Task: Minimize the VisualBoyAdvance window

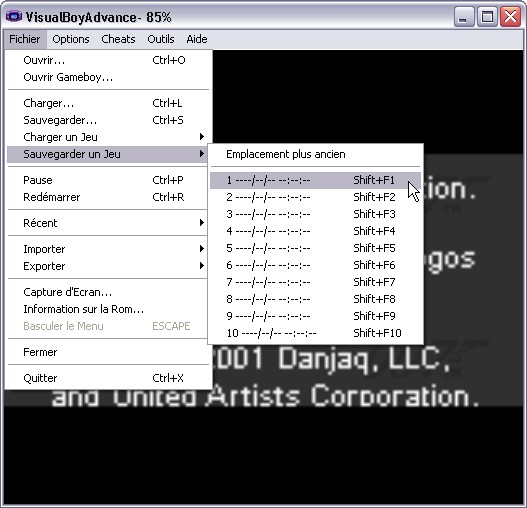Action: pyautogui.click(x=464, y=16)
